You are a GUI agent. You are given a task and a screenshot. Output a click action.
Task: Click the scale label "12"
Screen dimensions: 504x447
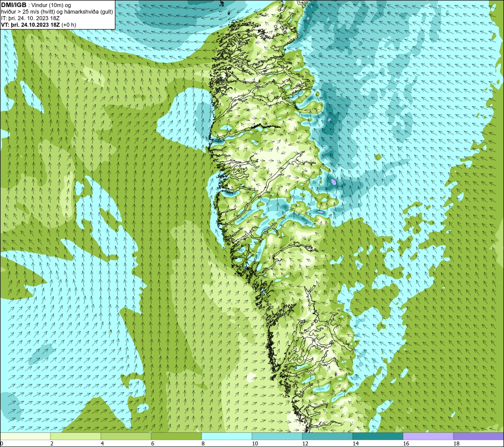pos(305,444)
